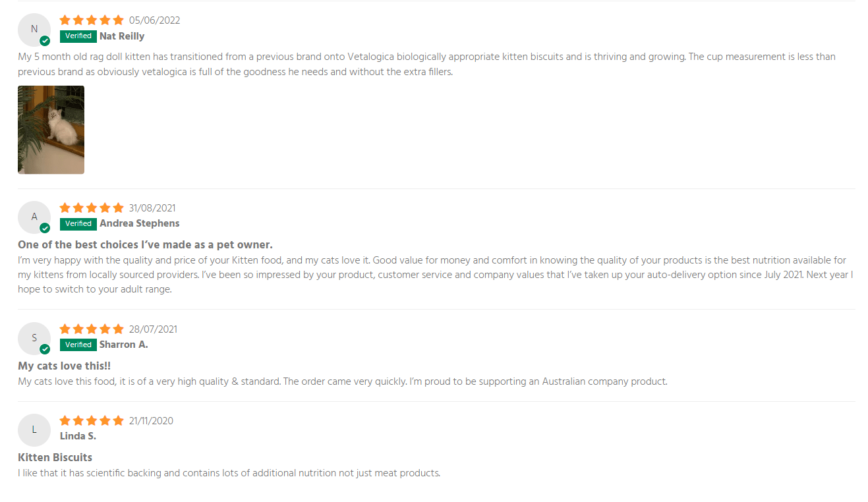
Task: Click the green checkmark on Sharron's avatar
Action: coord(45,349)
